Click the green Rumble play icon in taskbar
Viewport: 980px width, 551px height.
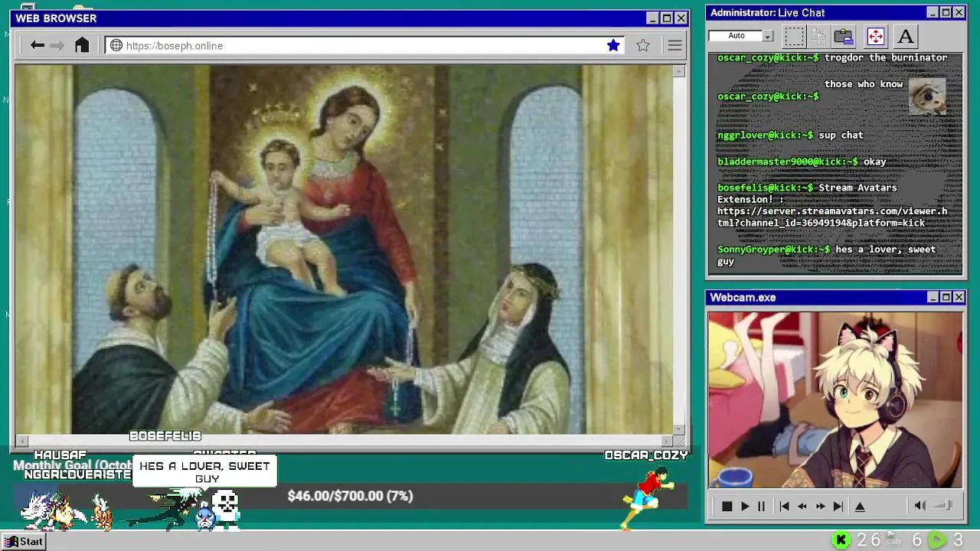(x=937, y=540)
